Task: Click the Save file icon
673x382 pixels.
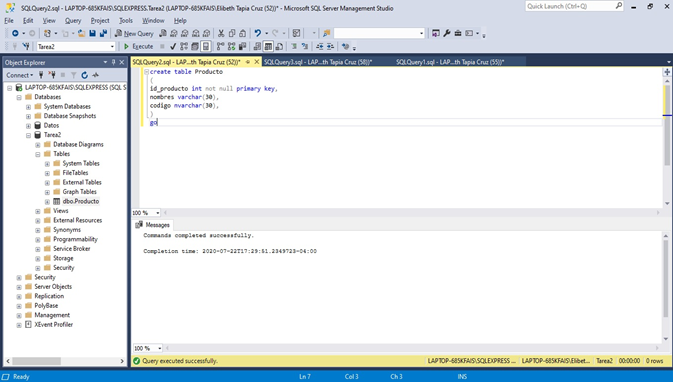Action: pyautogui.click(x=92, y=33)
